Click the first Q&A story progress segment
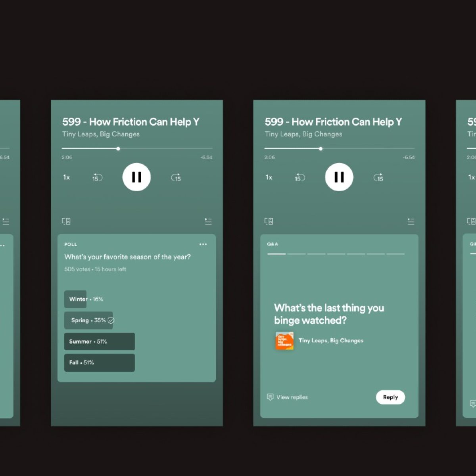The width and height of the screenshot is (476, 476). tap(276, 254)
